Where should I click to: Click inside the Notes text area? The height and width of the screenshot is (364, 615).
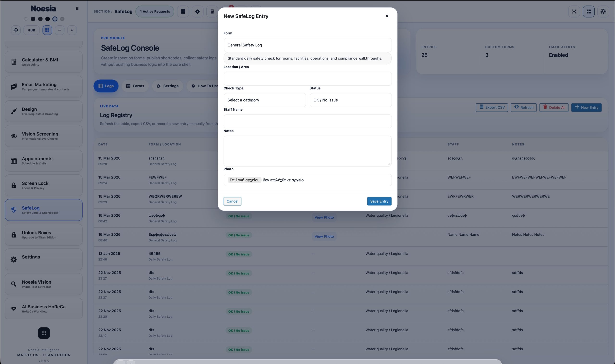(307, 151)
